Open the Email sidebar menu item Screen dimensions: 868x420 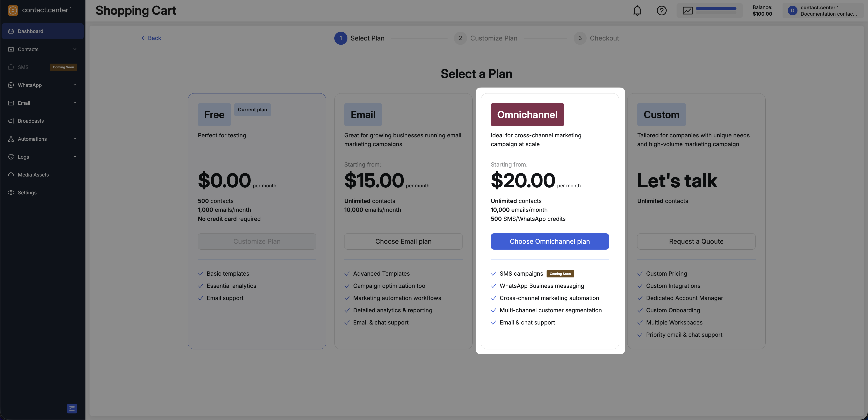point(24,103)
